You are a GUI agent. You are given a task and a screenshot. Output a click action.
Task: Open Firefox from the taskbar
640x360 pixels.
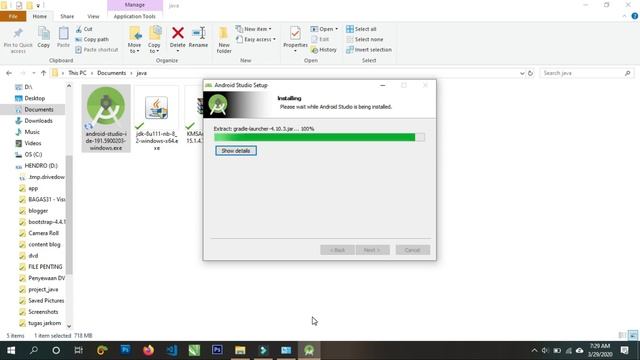(x=148, y=350)
